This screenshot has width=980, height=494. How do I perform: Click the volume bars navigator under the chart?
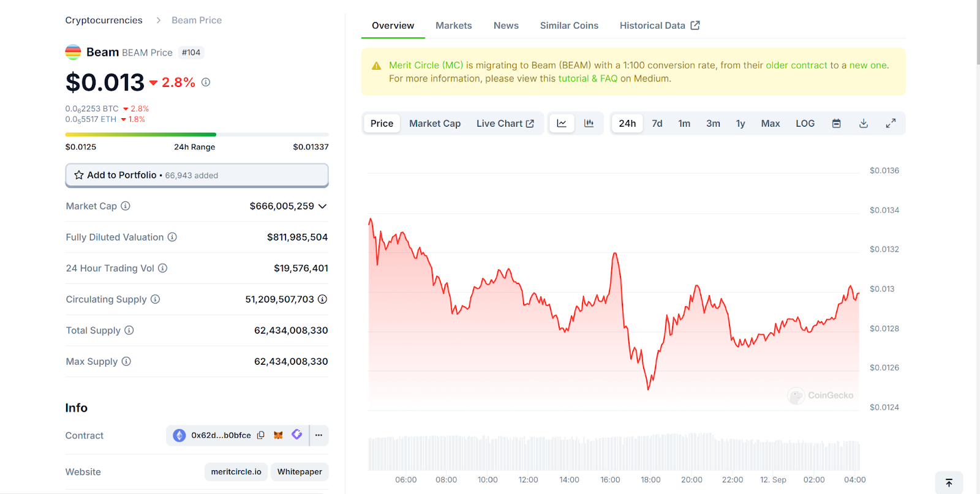(x=614, y=452)
